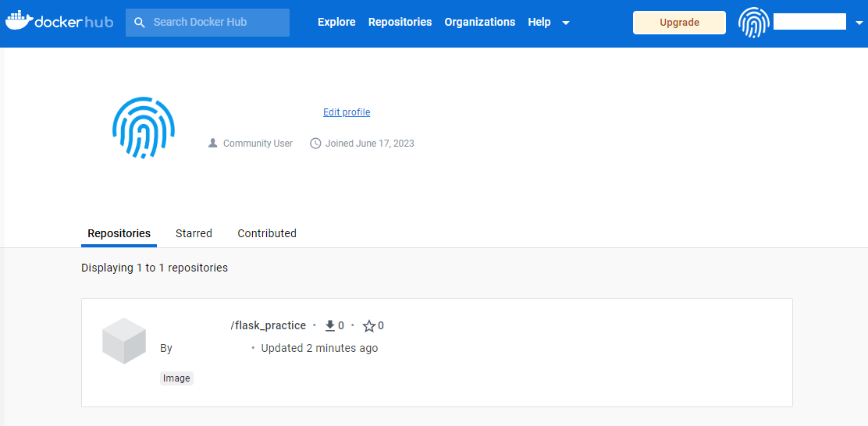
Task: Click the Community User person icon
Action: [212, 144]
